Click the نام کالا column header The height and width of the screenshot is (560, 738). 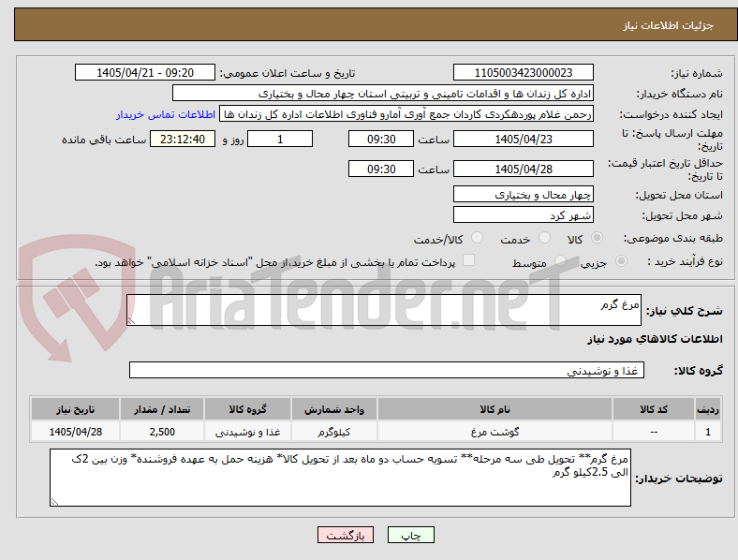pyautogui.click(x=494, y=409)
